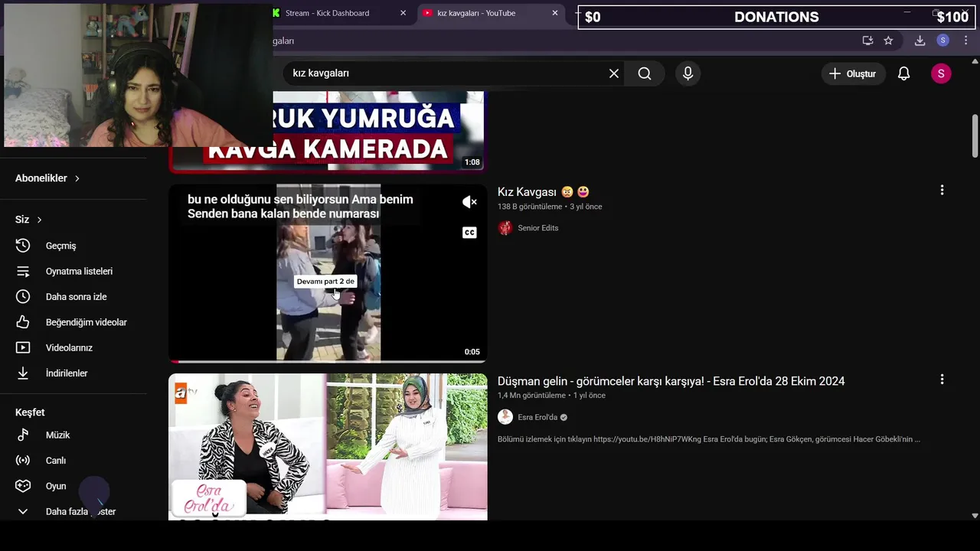The image size is (980, 551).
Task: Open the browser profile S avatar
Action: [x=942, y=41]
